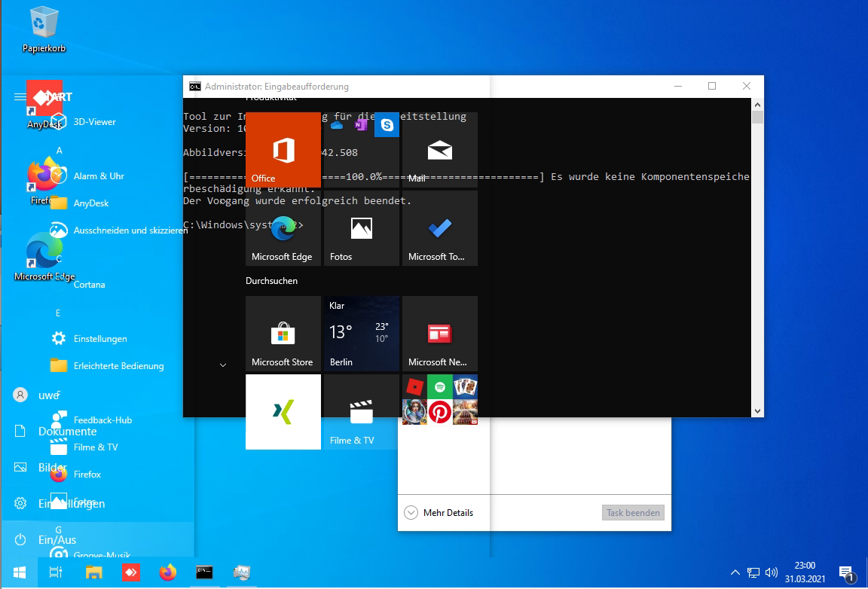Open the Microsoft To Do tile
Image resolution: width=868 pixels, height=589 pixels.
coord(439,228)
